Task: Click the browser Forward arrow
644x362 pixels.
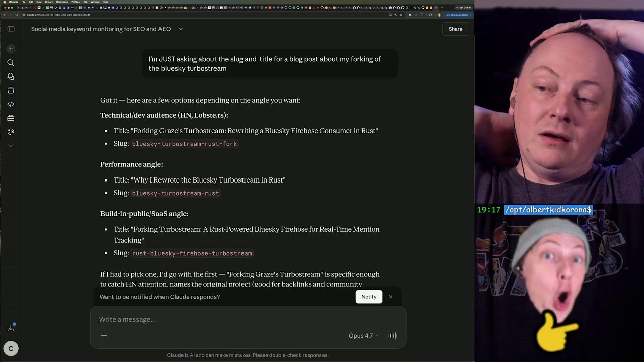Action: pos(10,15)
